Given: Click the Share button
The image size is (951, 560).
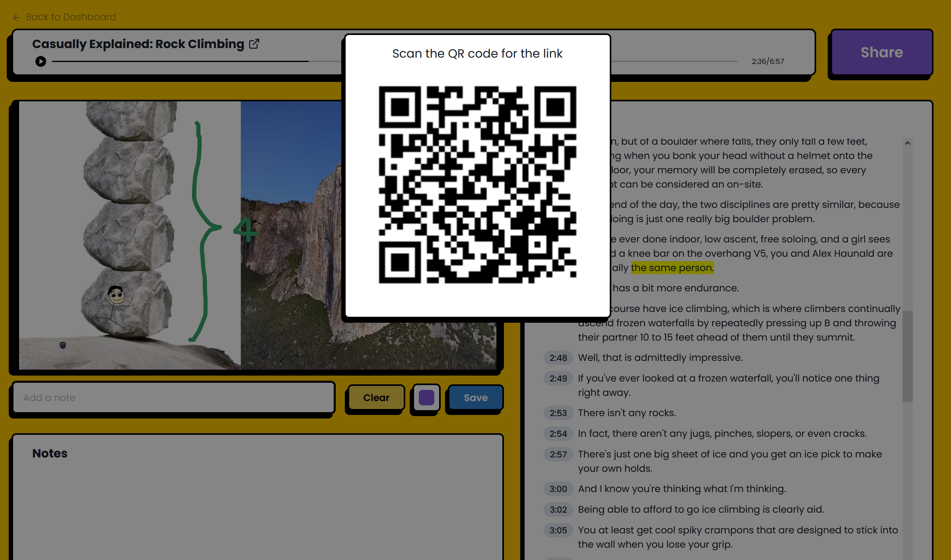Looking at the screenshot, I should [x=881, y=52].
